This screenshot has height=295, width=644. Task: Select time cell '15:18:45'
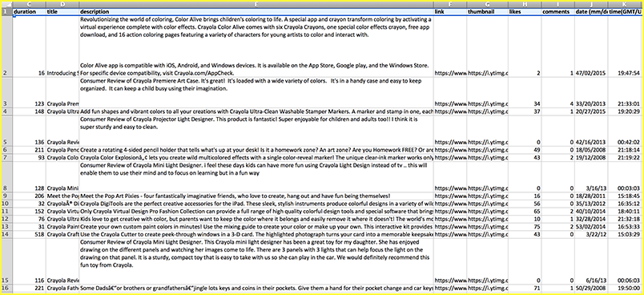(625, 196)
